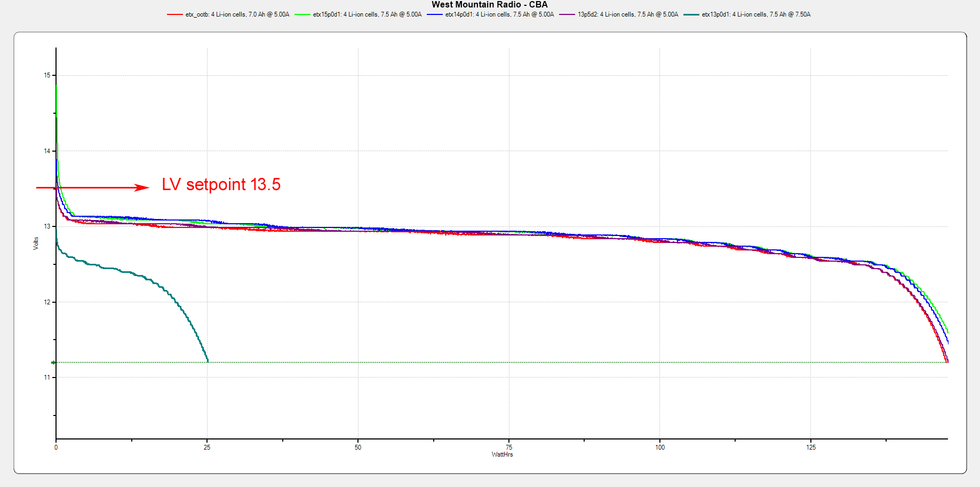Click the Volts Y-axis label
This screenshot has width=980, height=487.
[x=36, y=243]
